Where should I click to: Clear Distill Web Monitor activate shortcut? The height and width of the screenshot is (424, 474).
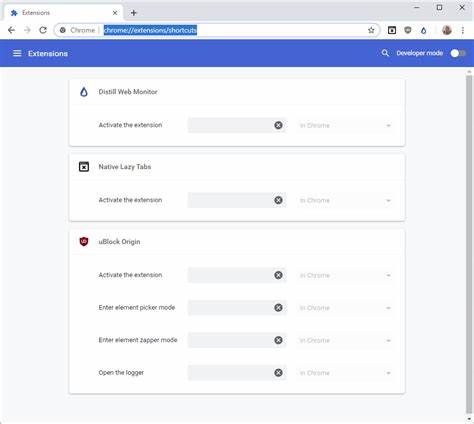pyautogui.click(x=278, y=125)
